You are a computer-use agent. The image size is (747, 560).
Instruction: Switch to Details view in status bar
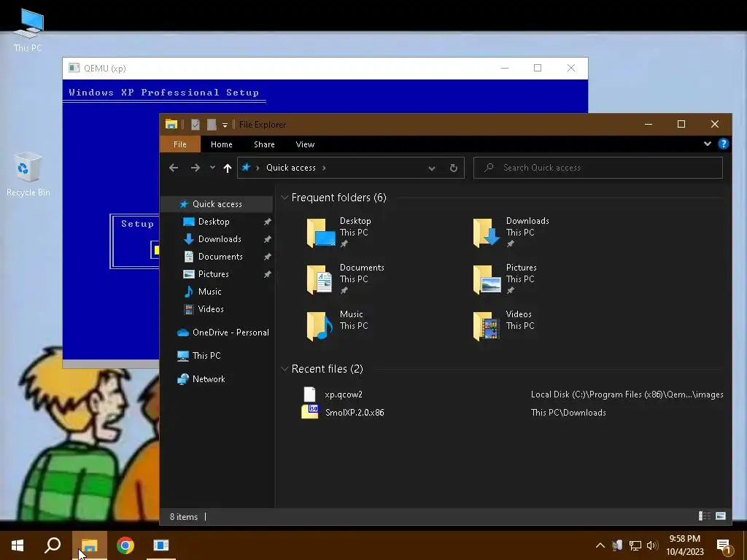[704, 516]
